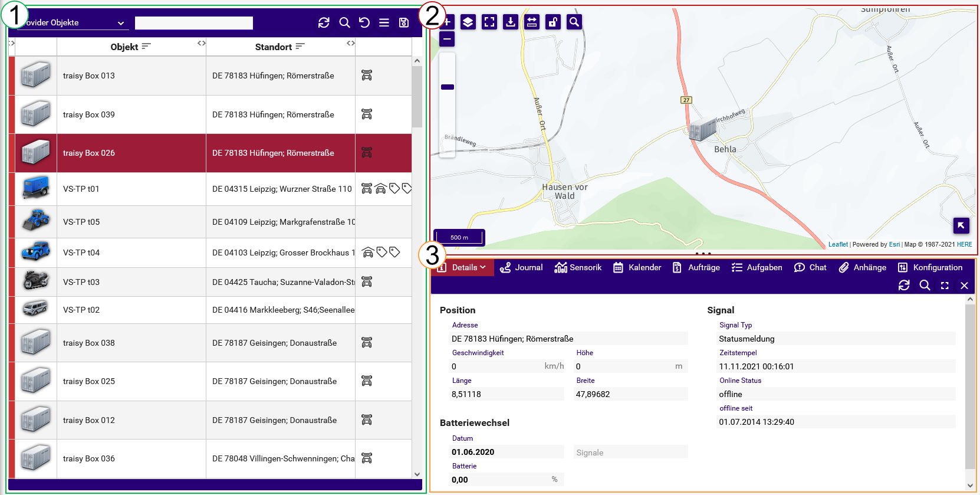The image size is (980, 495).
Task: Toggle the map lock icon
Action: click(x=553, y=22)
